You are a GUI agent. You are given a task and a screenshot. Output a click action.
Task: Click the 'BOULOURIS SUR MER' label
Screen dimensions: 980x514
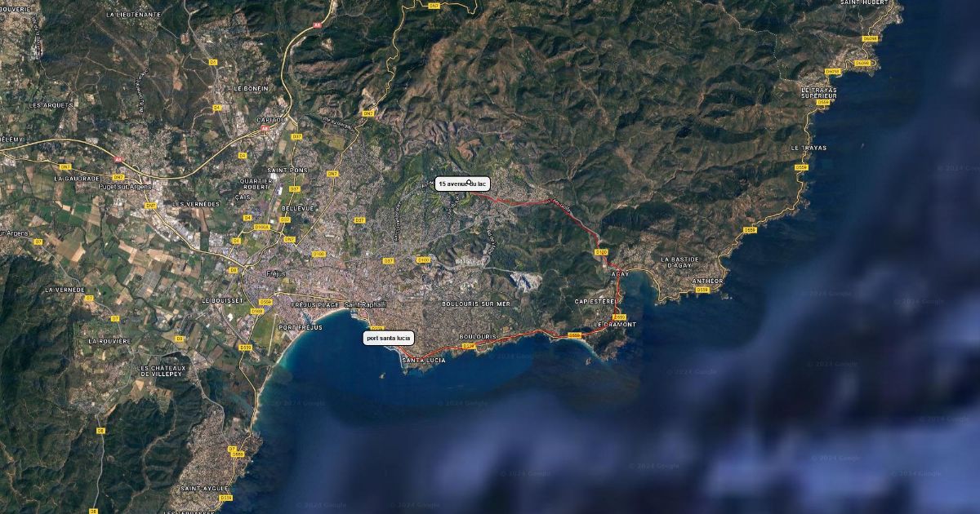tap(475, 304)
